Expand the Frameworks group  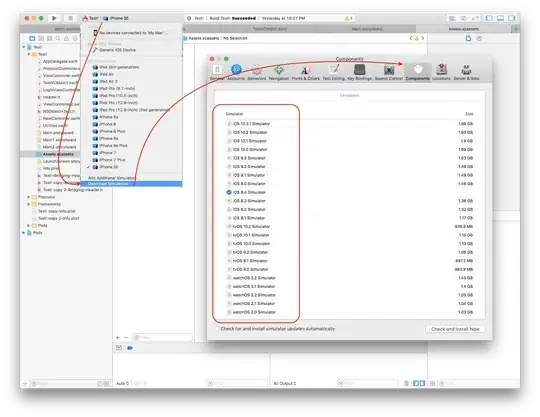pyautogui.click(x=29, y=204)
